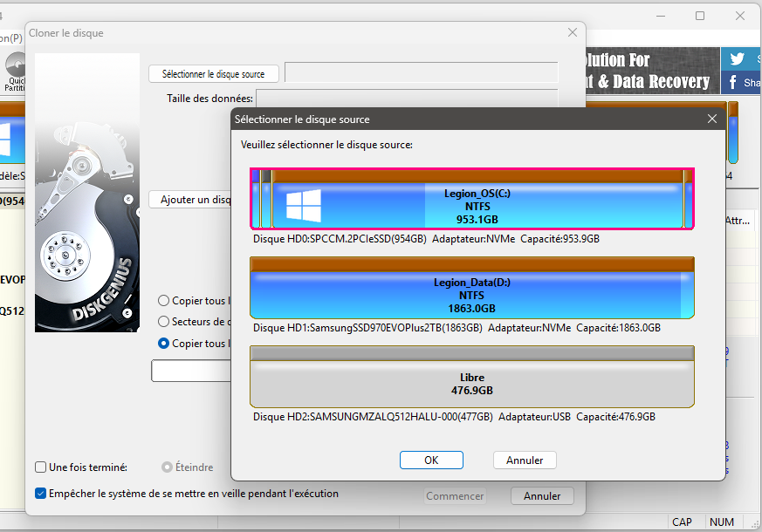
Task: Click the Taille des données field
Action: 407,98
